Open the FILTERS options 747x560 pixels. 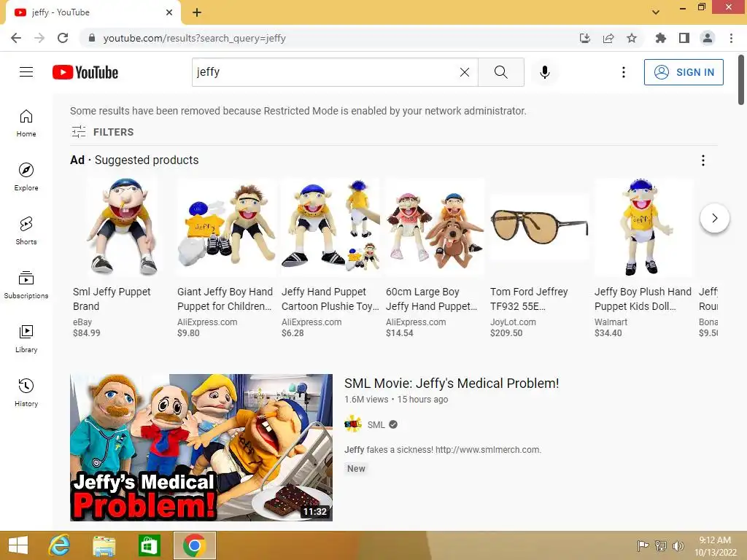pyautogui.click(x=102, y=132)
